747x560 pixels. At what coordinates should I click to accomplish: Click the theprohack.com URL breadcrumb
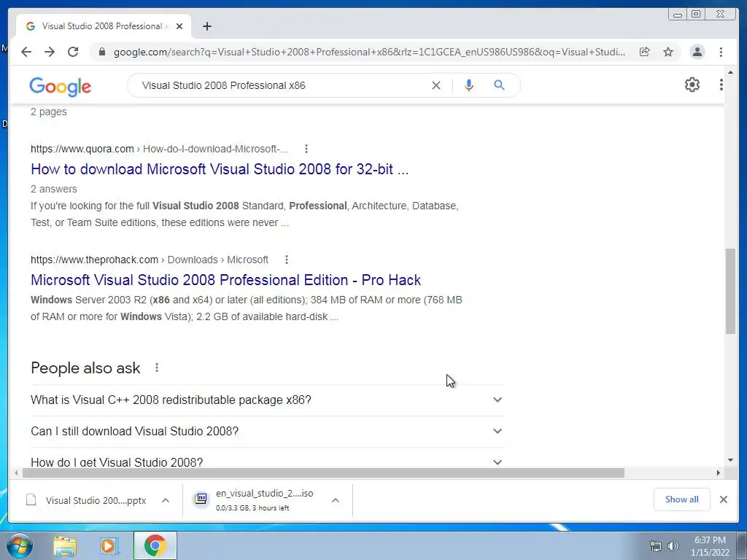pyautogui.click(x=149, y=260)
